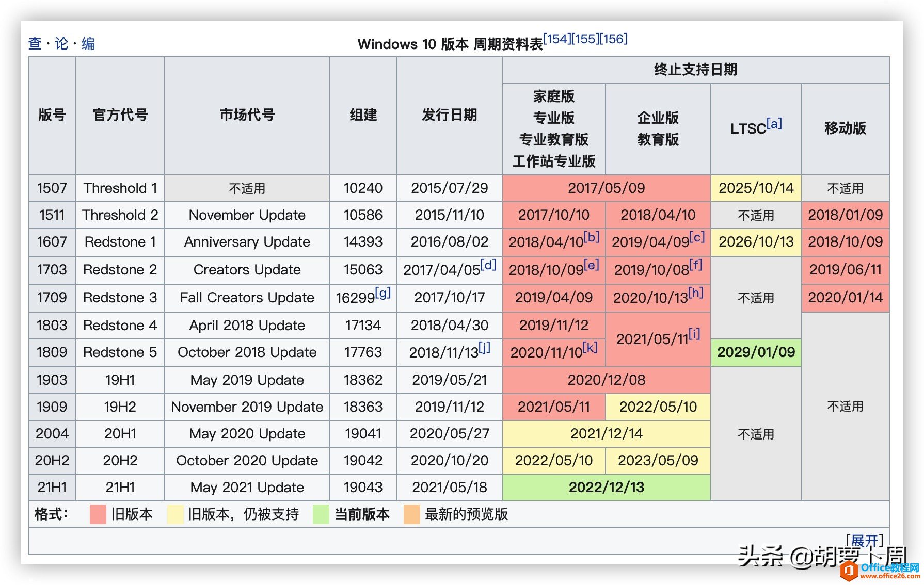924x585 pixels.
Task: Open the 编 edit link
Action: 88,43
